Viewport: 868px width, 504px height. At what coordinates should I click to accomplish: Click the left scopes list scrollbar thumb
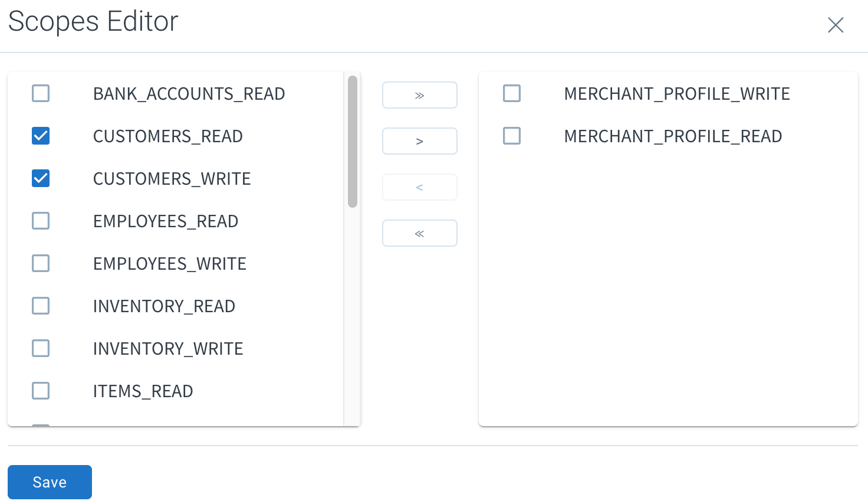tap(353, 142)
